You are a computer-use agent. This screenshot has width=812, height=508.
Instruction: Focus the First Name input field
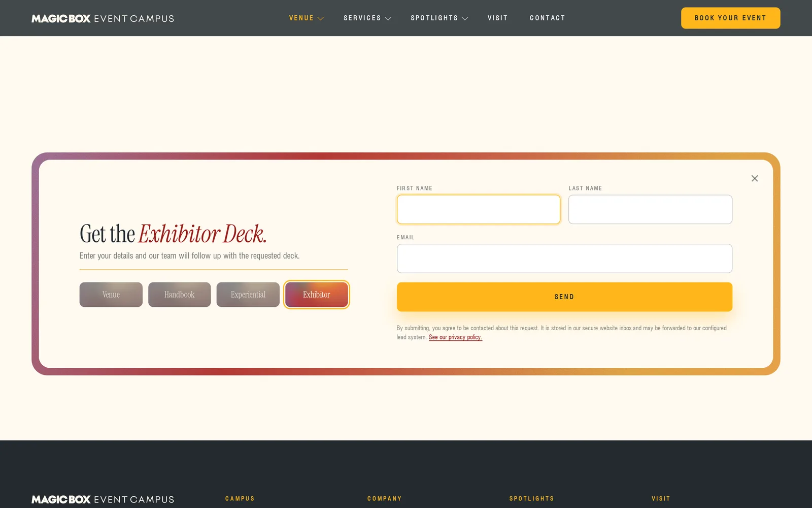[x=479, y=209]
